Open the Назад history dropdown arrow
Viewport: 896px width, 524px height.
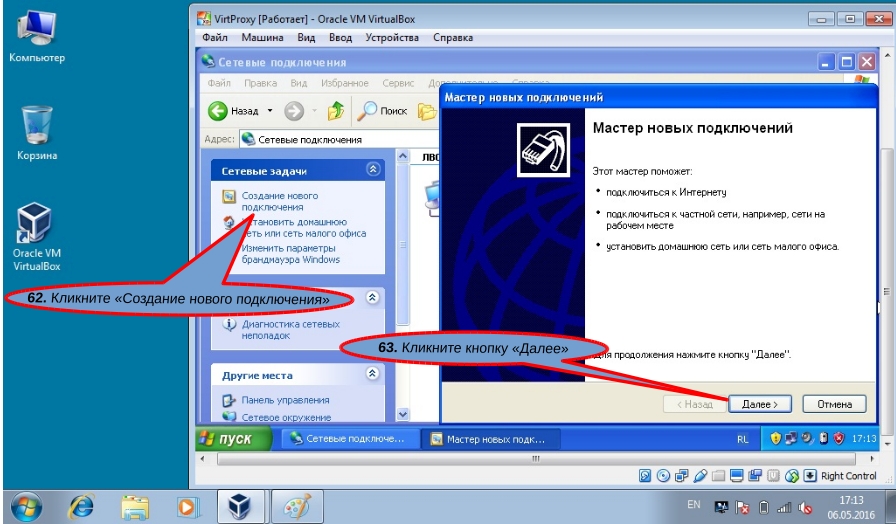(x=270, y=111)
